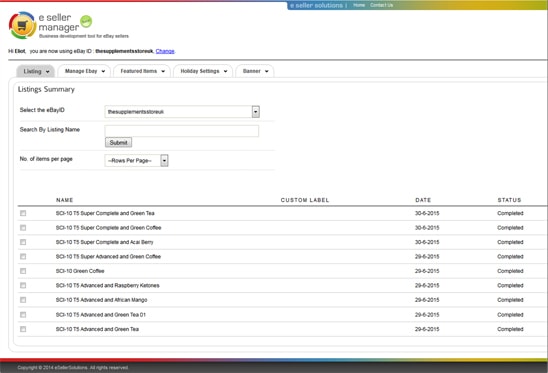The image size is (548, 373).
Task: Click the CUSTOM LABEL column header
Action: pos(305,200)
